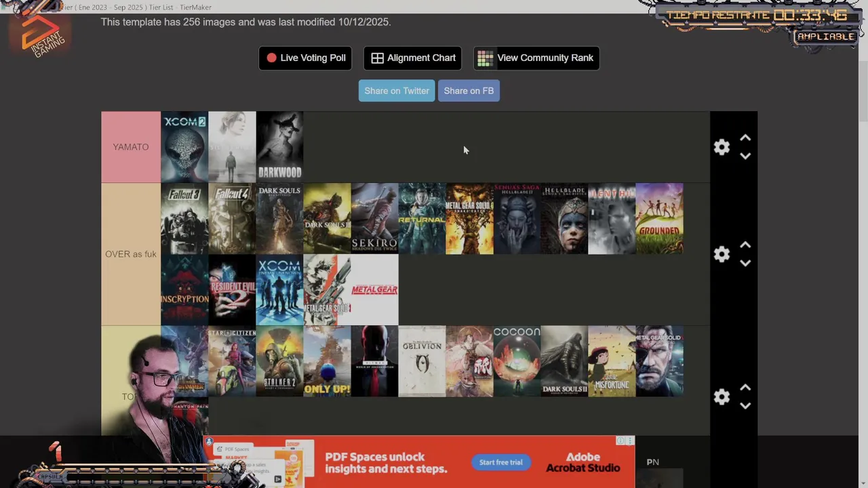Open settings gear for the third tier row
Image resolution: width=868 pixels, height=488 pixels.
tap(722, 396)
